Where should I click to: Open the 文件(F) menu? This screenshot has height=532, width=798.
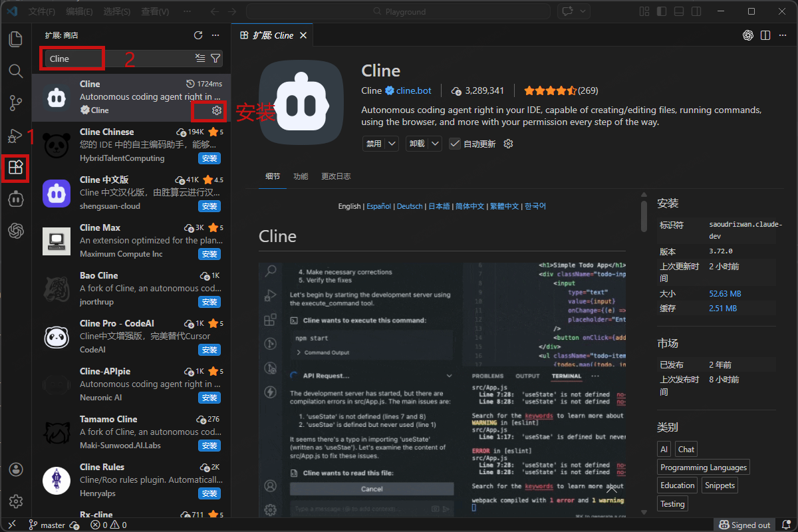42,11
